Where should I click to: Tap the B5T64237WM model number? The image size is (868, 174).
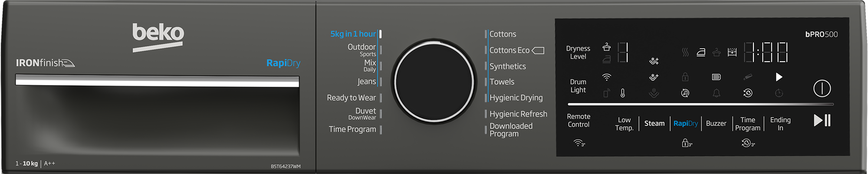click(286, 166)
